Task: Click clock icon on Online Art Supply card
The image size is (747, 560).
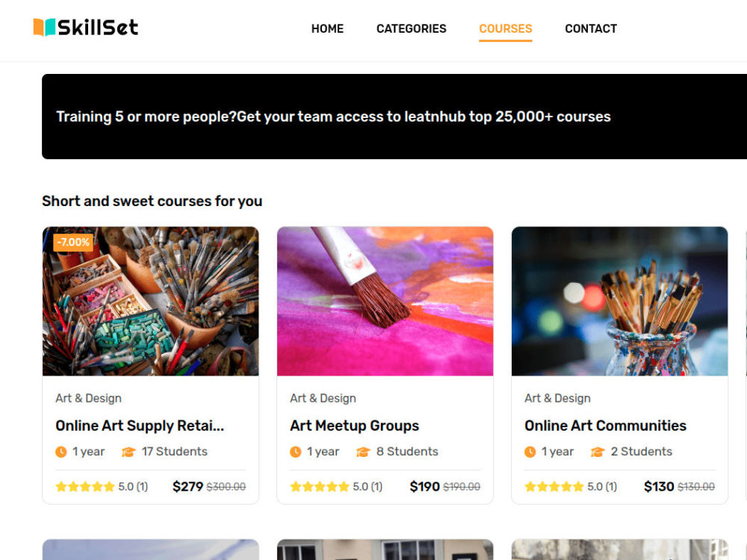Action: [x=61, y=452]
